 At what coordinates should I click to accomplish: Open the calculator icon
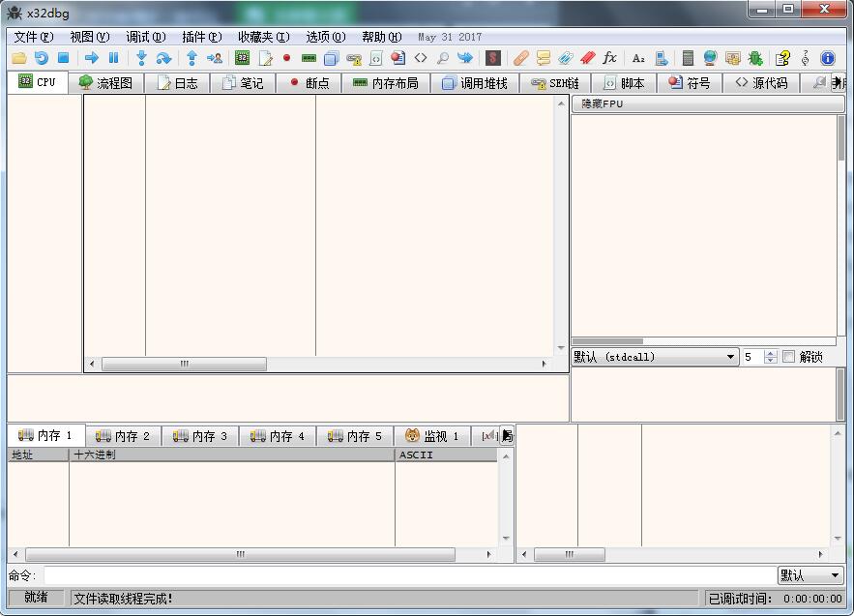tap(688, 58)
